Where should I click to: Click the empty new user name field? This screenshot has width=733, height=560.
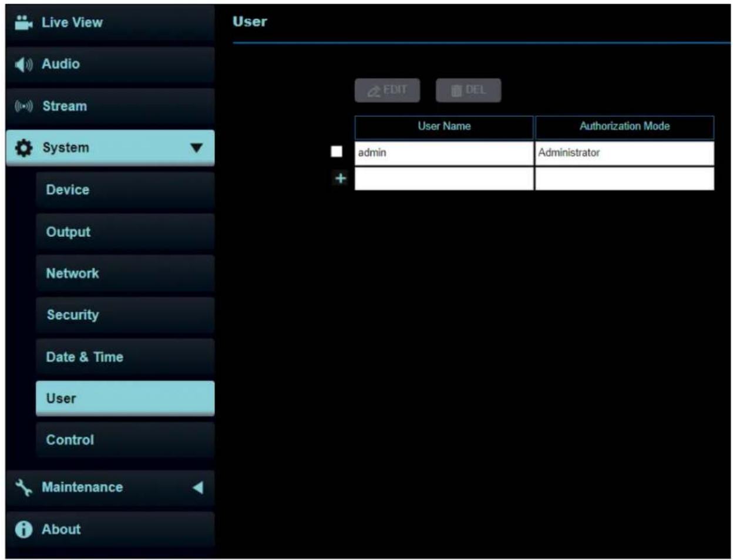[444, 178]
